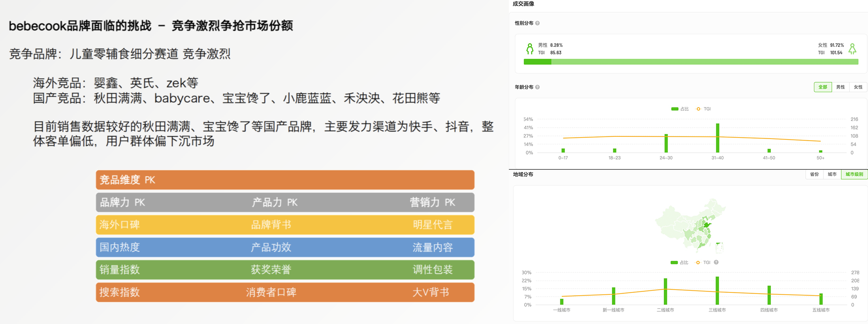Select 全部 age filter
Image resolution: width=868 pixels, height=324 pixels.
coord(823,87)
